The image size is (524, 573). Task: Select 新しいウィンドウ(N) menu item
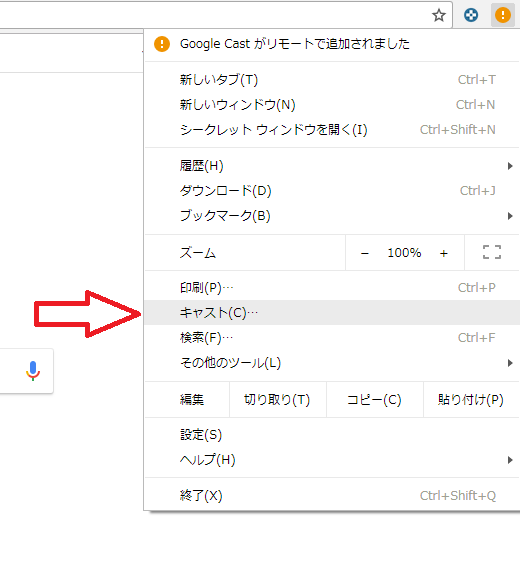point(332,105)
